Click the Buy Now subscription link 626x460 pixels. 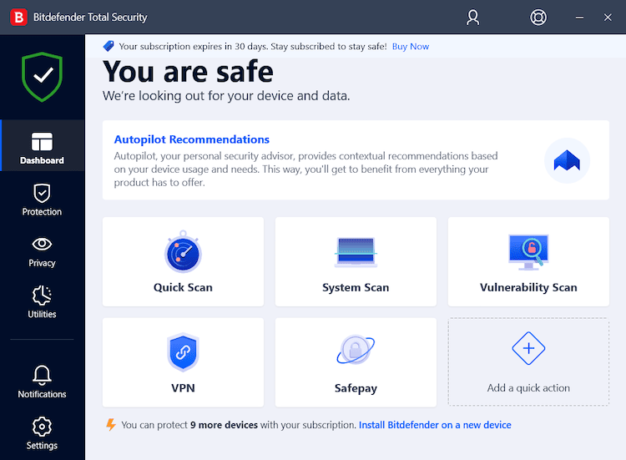(410, 46)
